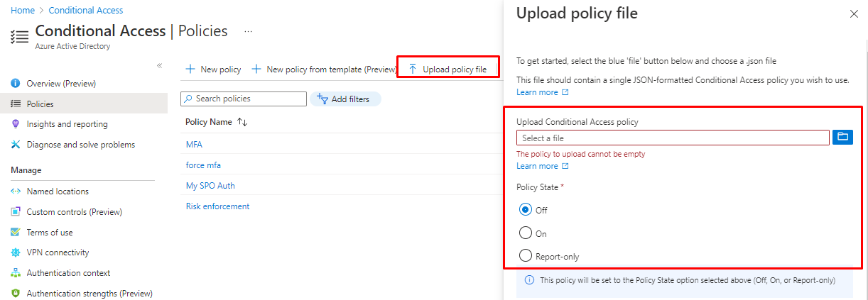Choose Report-only policy state
Viewport: 868px width, 300px height.
[526, 256]
